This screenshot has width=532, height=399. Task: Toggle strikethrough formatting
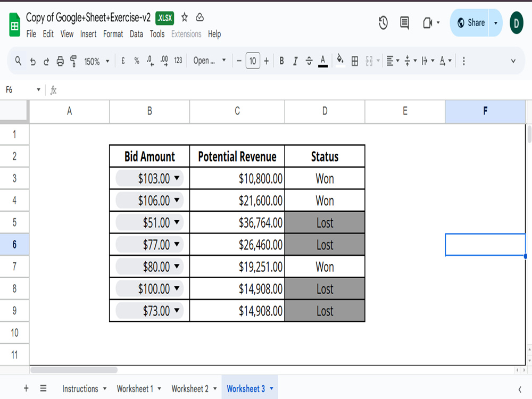pyautogui.click(x=309, y=61)
